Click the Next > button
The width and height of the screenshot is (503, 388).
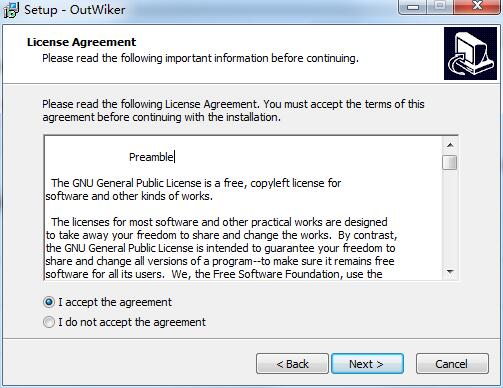[367, 364]
